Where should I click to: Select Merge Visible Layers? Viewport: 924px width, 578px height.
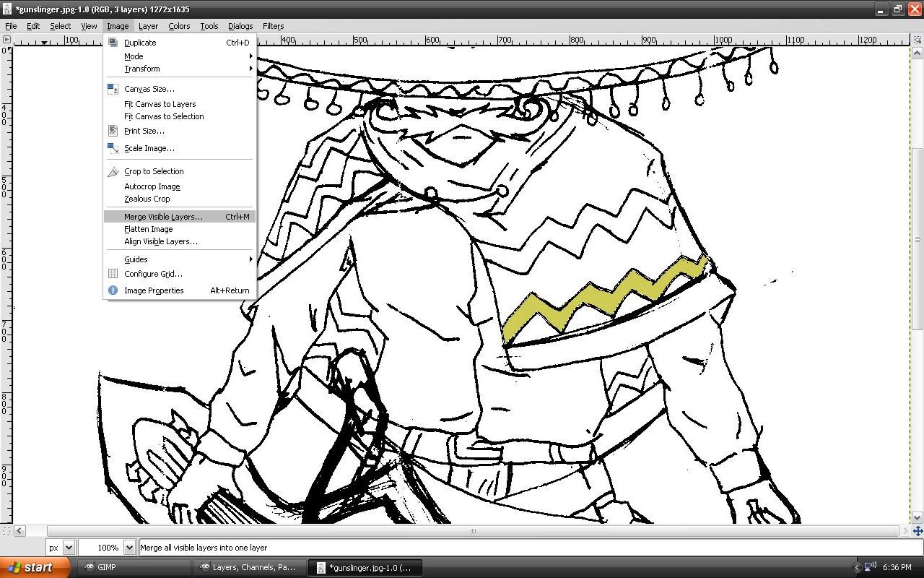[x=162, y=216]
